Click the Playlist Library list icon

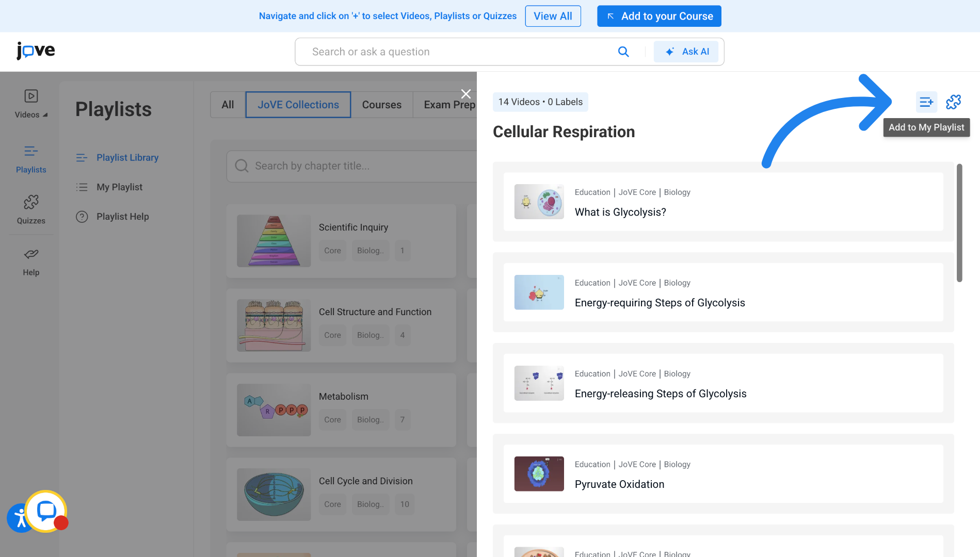point(82,158)
